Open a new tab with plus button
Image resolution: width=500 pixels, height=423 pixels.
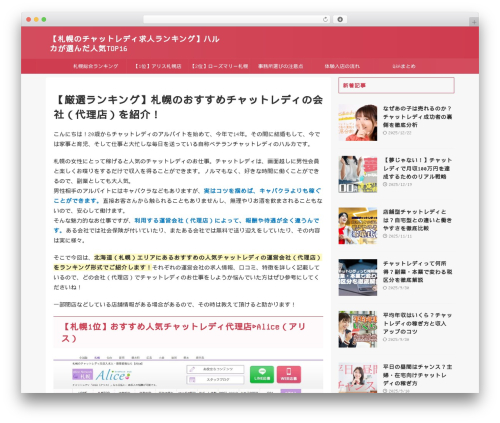474,22
